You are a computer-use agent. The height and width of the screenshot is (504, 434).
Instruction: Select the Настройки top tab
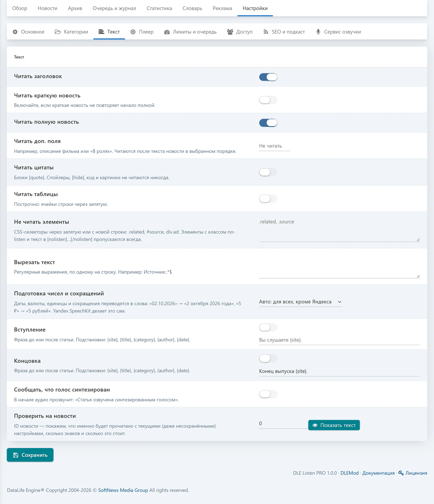[255, 8]
